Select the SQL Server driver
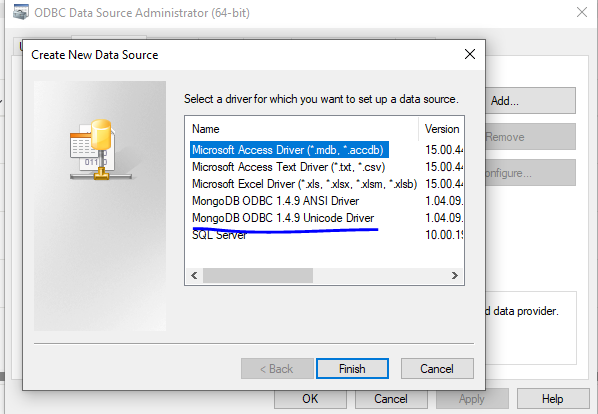598x414 pixels. (219, 235)
